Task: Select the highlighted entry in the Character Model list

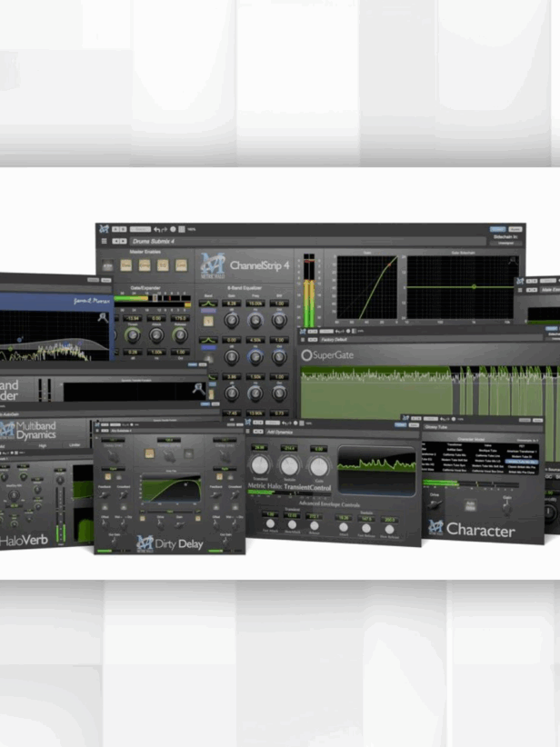Action: click(522, 462)
